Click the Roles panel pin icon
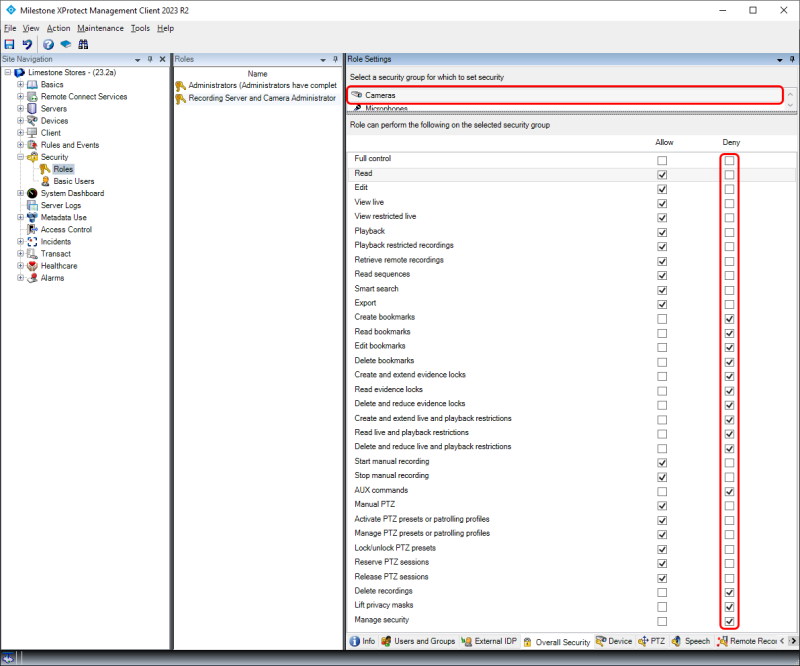800x666 pixels. point(335,59)
